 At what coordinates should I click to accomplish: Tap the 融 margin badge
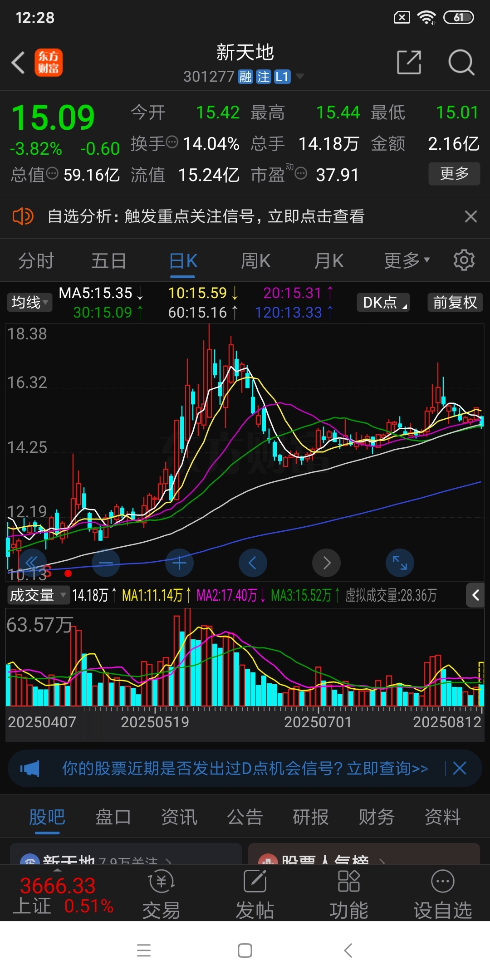coord(245,77)
